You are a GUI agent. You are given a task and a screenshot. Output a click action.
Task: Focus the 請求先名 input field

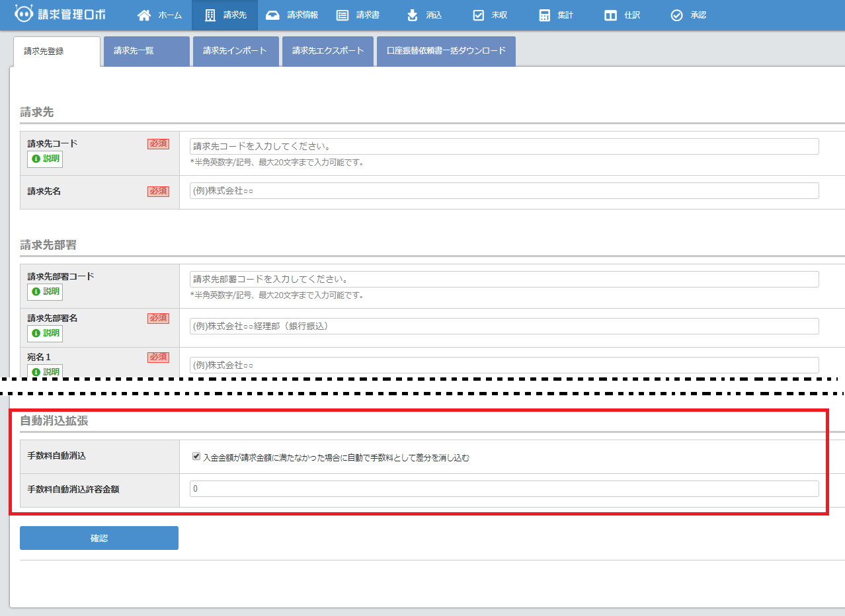pyautogui.click(x=504, y=191)
